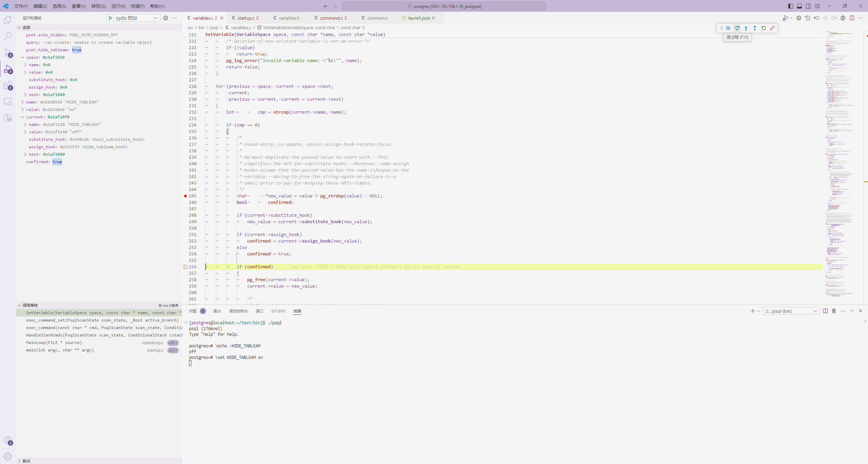Click the command center search box

pyautogui.click(x=444, y=6)
